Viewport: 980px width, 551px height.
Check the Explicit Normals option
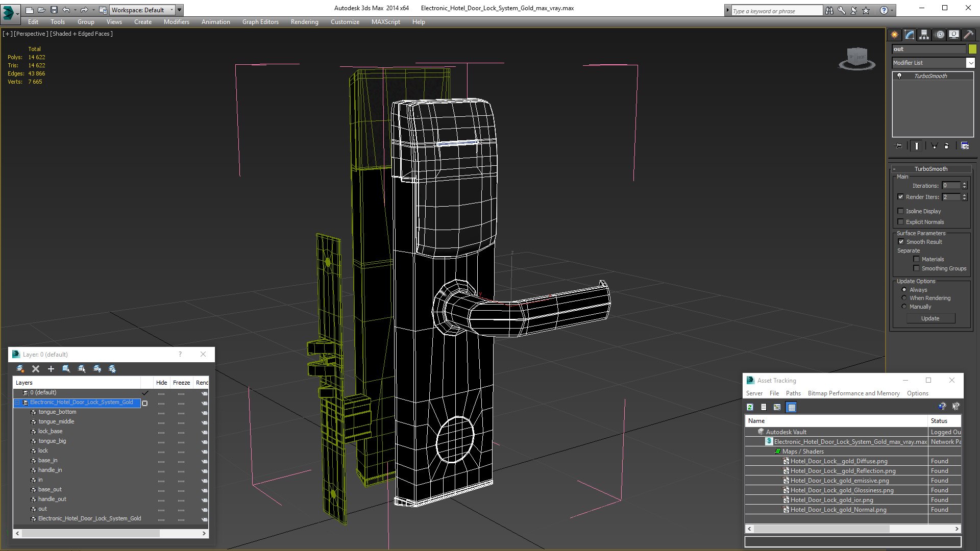click(900, 222)
